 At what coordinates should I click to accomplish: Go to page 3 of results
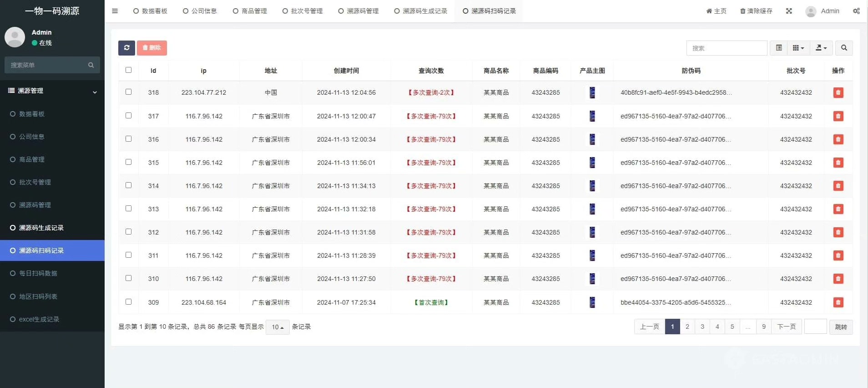coord(702,327)
